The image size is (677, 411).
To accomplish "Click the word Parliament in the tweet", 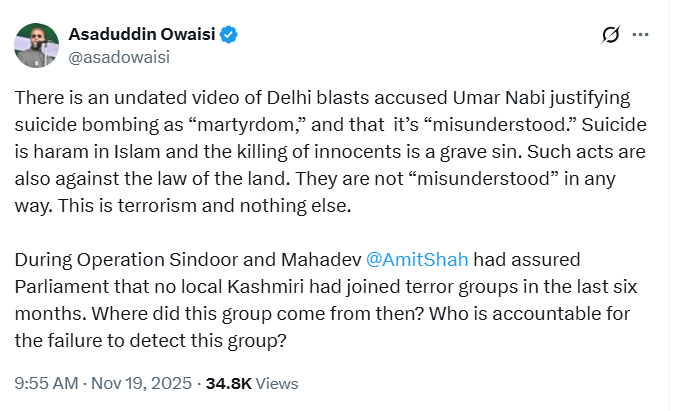I will 65,285.
